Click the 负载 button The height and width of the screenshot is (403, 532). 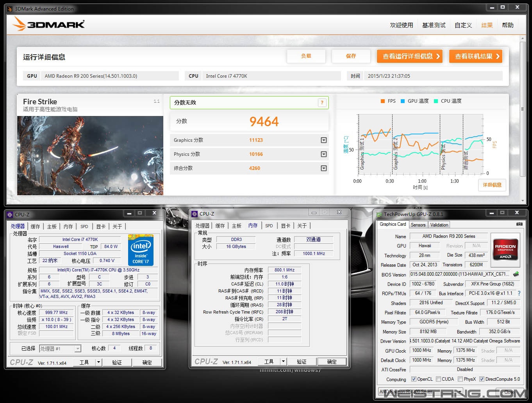306,56
